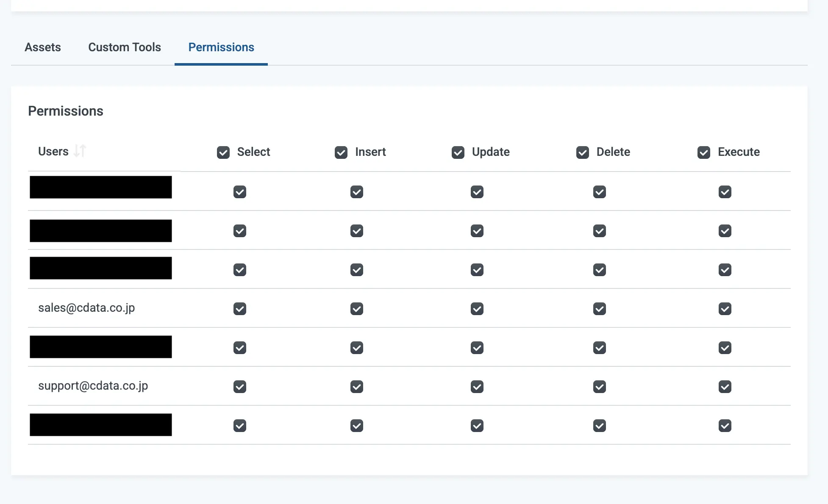
Task: Click the support@cdata.co.jp user name
Action: point(93,386)
